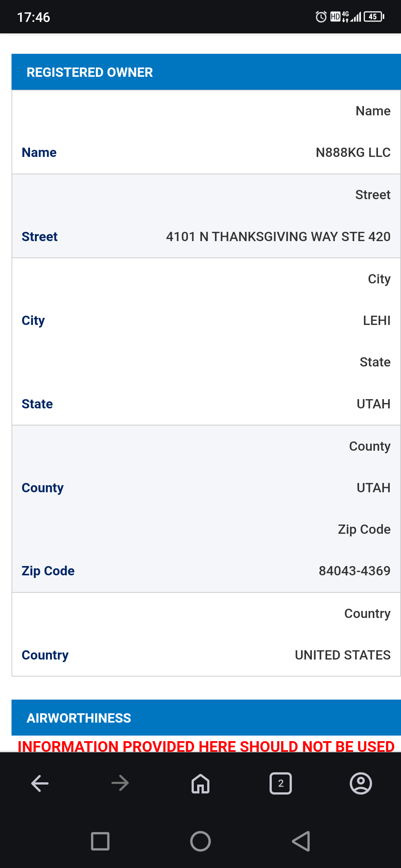
Task: Go to the browser home page
Action: 200,783
